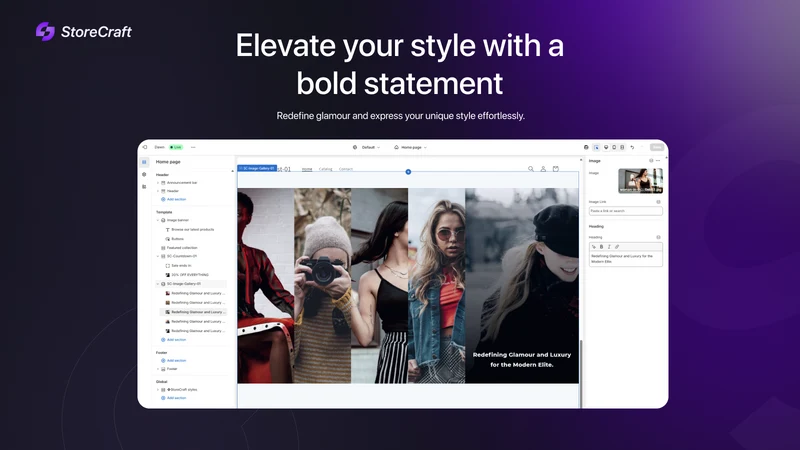This screenshot has width=800, height=450.
Task: Click the redo arrow in top bar
Action: tap(641, 147)
